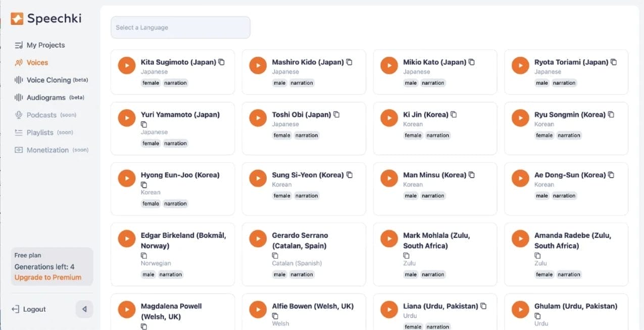The height and width of the screenshot is (330, 644).
Task: Open the My Projects section
Action: coord(45,45)
